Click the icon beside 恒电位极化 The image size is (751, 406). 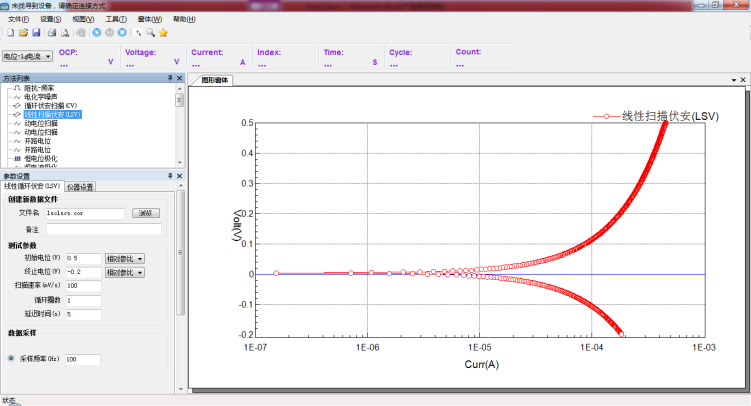coord(17,158)
